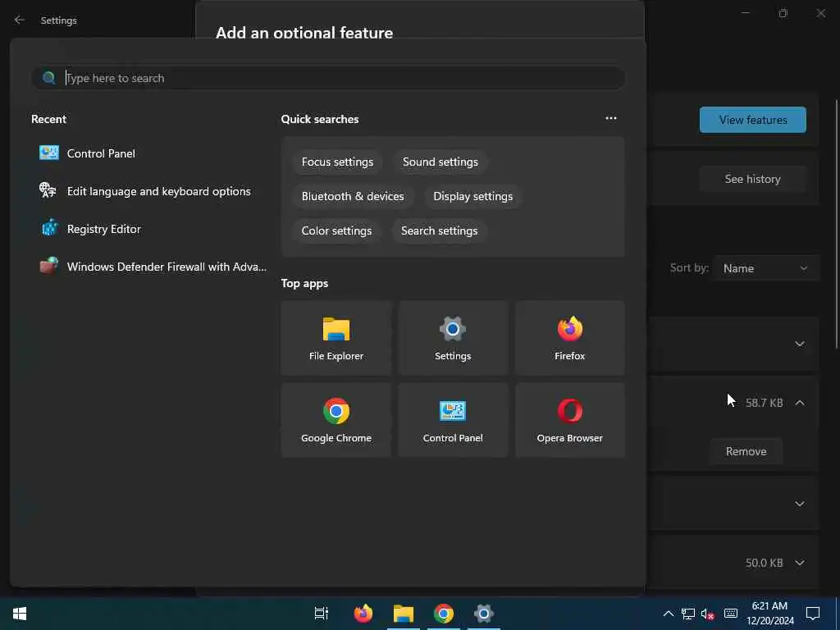Open File Explorer tile in Top apps
840x630 pixels.
click(x=336, y=338)
